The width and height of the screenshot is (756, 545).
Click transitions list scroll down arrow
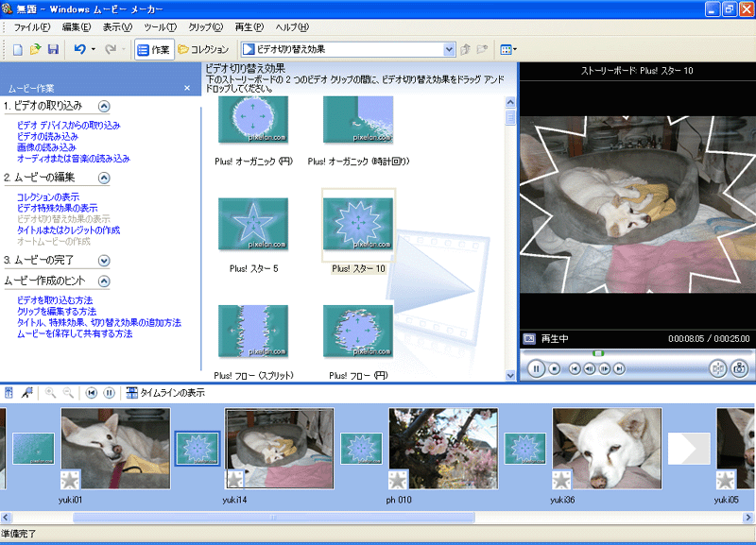click(510, 375)
